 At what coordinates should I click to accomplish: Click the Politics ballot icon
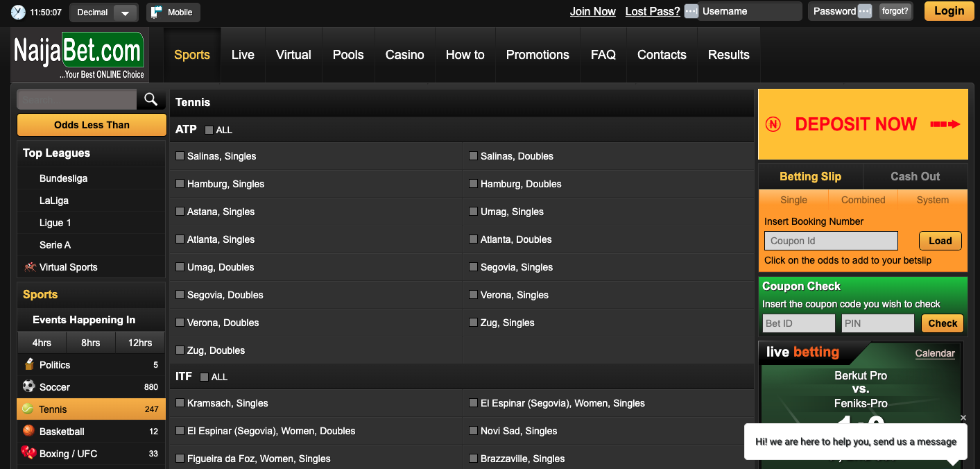29,364
